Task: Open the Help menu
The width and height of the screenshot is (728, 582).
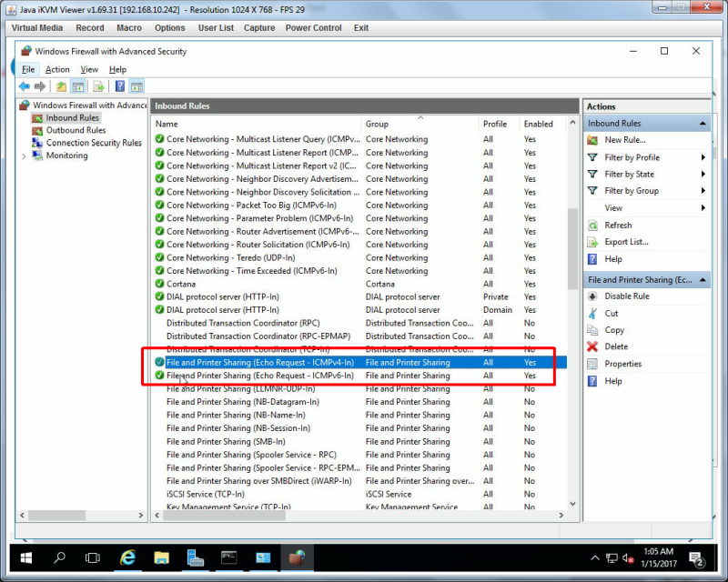Action: [x=117, y=70]
